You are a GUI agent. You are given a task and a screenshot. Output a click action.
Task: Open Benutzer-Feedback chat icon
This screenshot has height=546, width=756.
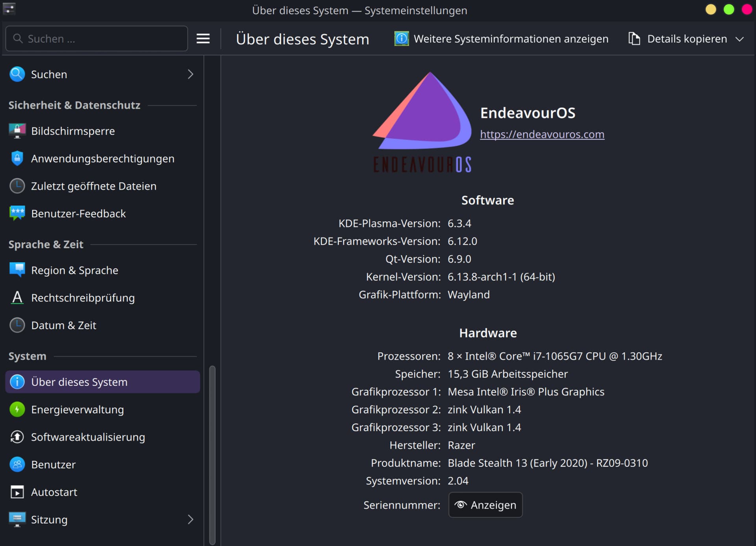(x=17, y=214)
